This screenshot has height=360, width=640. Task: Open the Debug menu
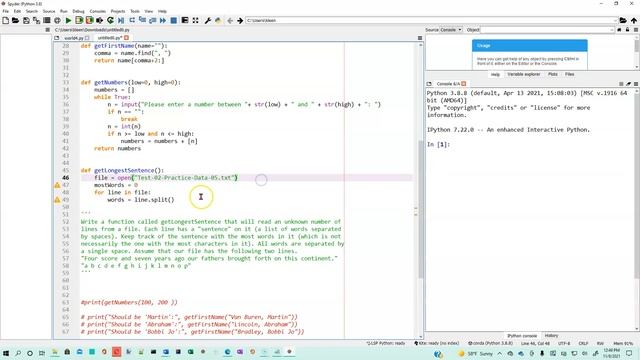(x=78, y=11)
